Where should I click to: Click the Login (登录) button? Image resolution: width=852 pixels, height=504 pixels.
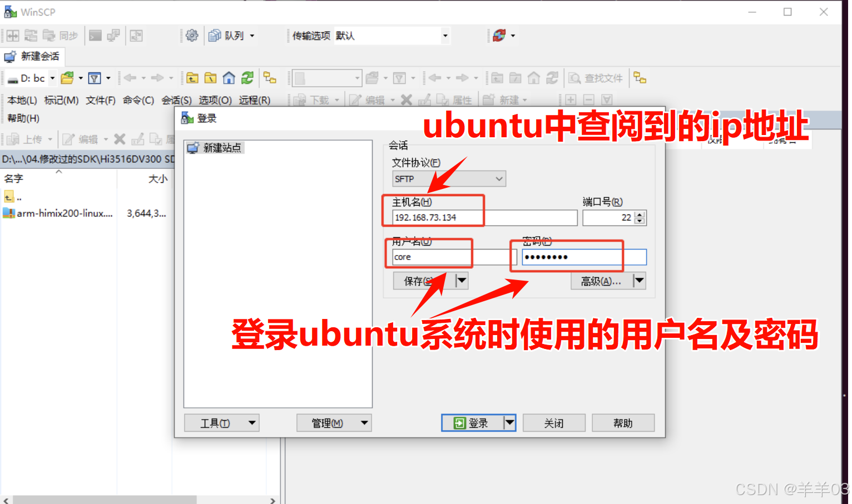(473, 423)
